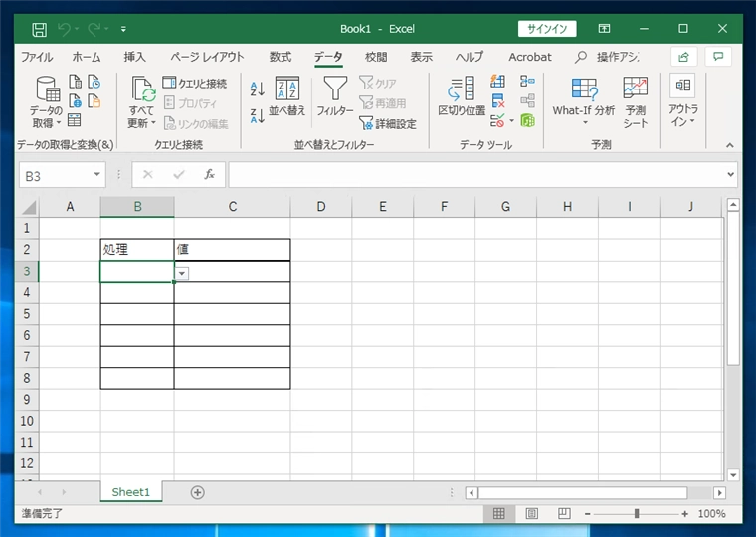Select cell B2 containing 処理
This screenshot has height=537, width=756.
tap(137, 250)
